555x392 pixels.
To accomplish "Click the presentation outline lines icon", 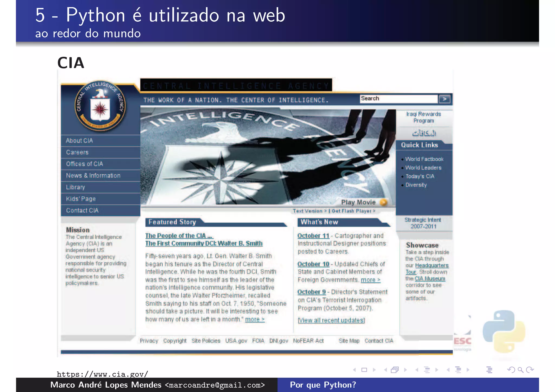I will point(489,370).
